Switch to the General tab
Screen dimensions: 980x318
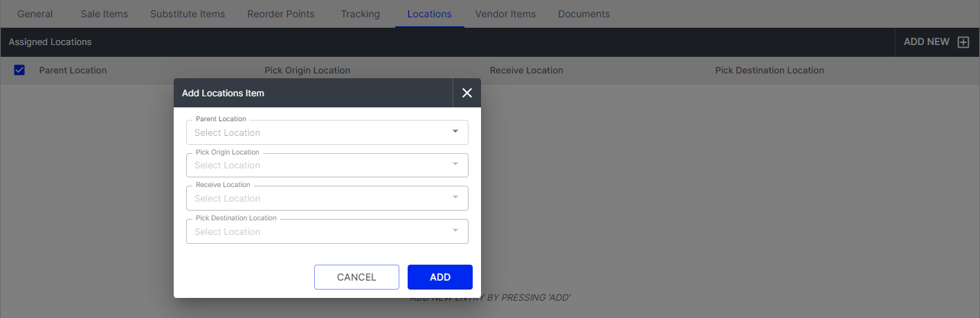[35, 14]
